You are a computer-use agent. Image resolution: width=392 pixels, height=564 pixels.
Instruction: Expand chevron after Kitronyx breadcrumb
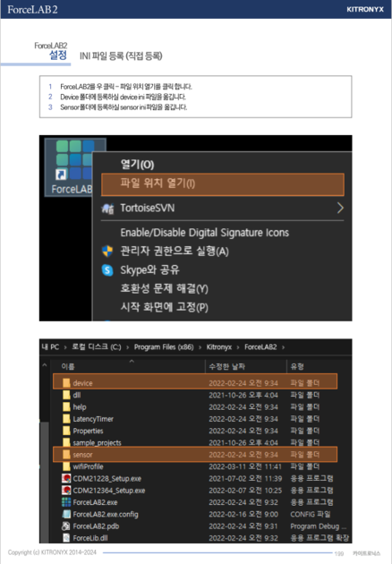click(x=238, y=347)
